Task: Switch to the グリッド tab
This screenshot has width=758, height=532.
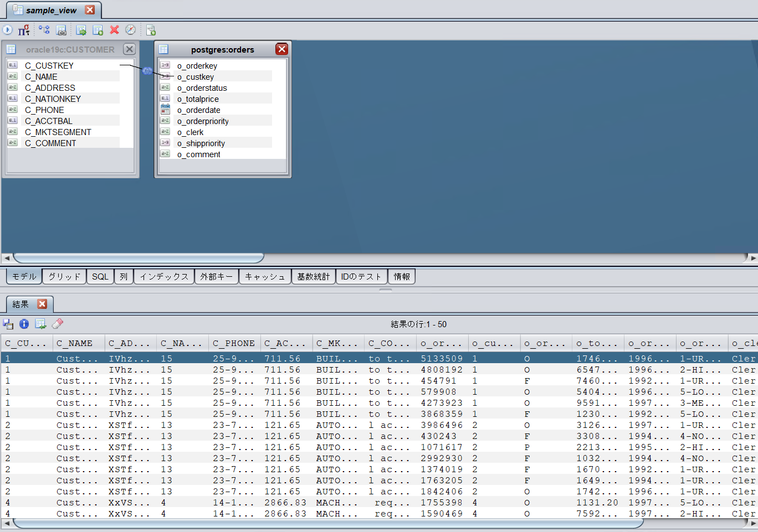Action: pos(64,276)
